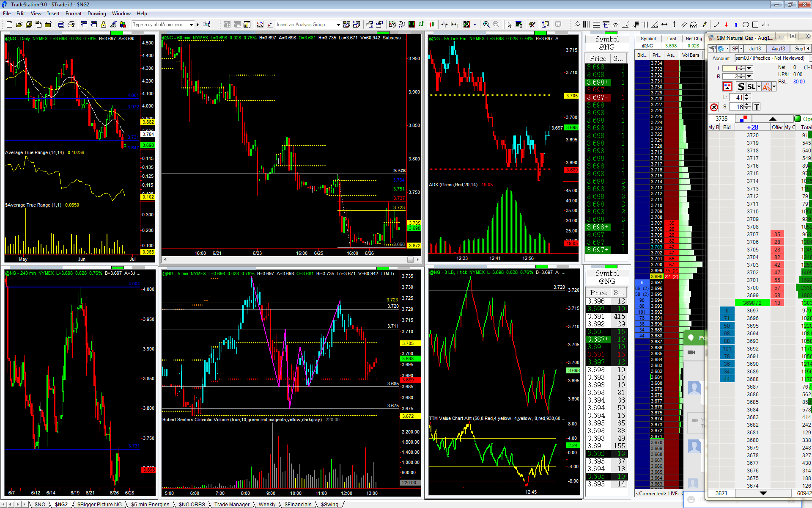Select the vertical double-arrow drawing tool
Screen dimensions: 812x508
tap(674, 25)
